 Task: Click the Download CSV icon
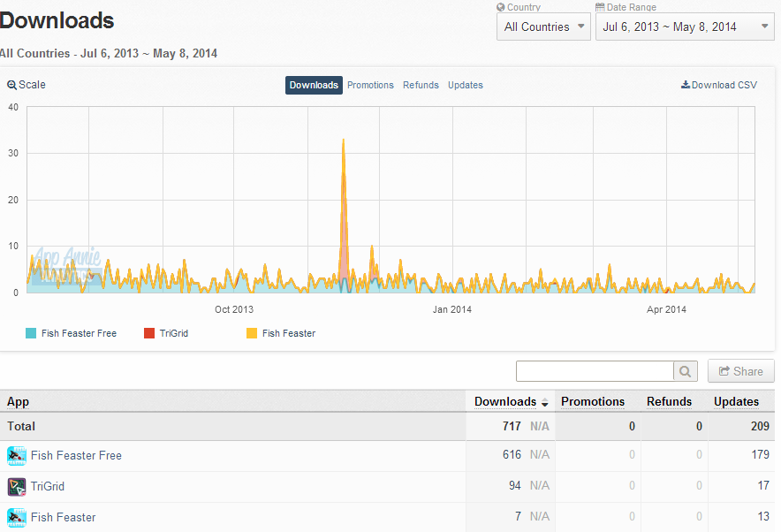686,85
